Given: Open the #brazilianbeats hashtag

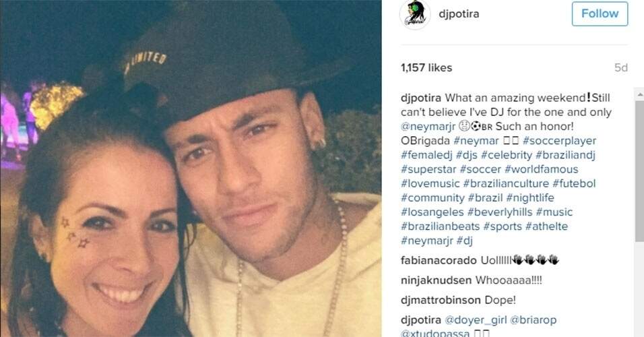Looking at the screenshot, I should tap(441, 226).
